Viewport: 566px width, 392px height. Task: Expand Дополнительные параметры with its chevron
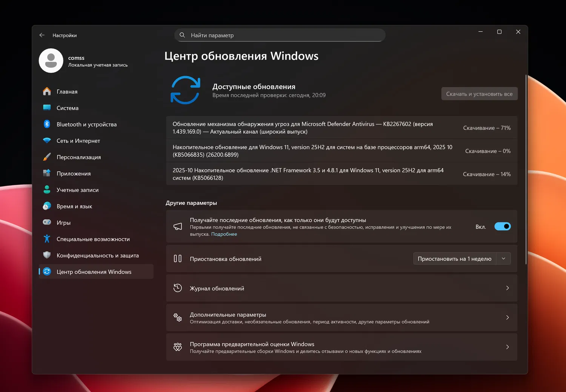pos(508,317)
